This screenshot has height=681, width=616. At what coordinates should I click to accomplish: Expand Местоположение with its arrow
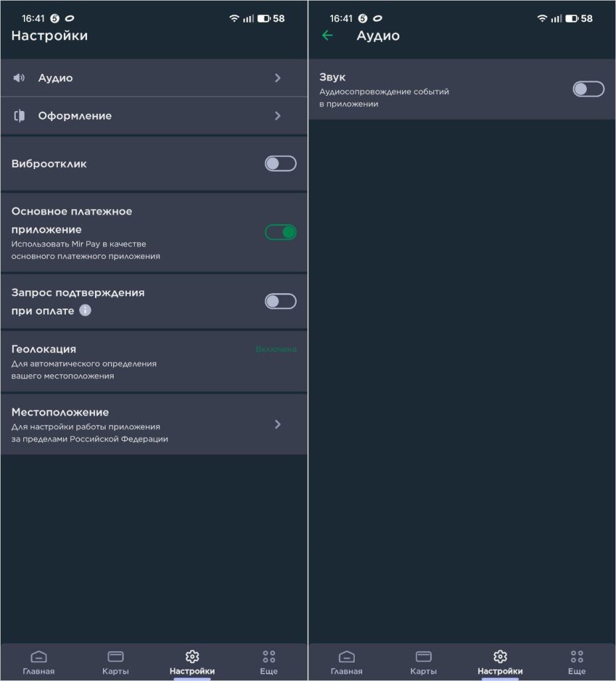click(278, 424)
